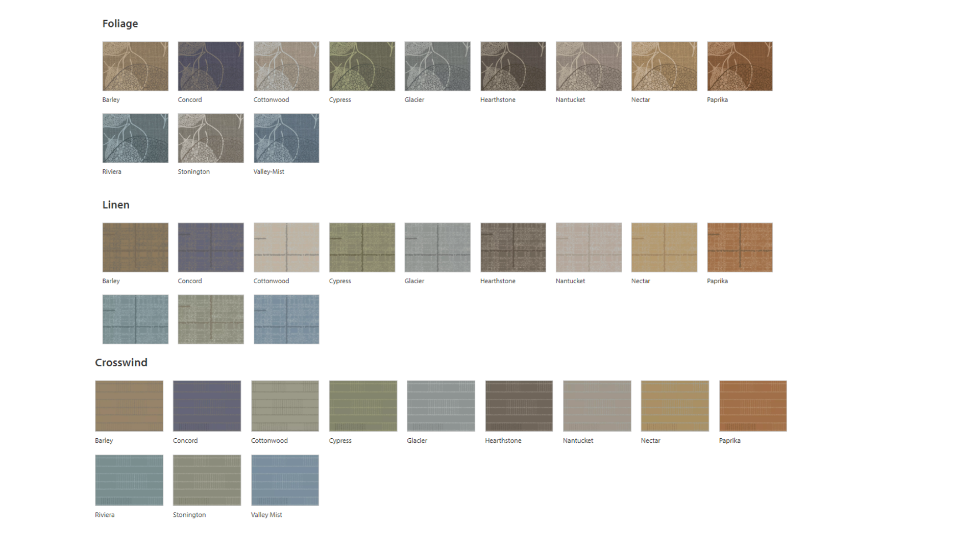Viewport: 980px width, 551px height.
Task: Select the Foliage Stonington swatch image
Action: click(x=211, y=138)
